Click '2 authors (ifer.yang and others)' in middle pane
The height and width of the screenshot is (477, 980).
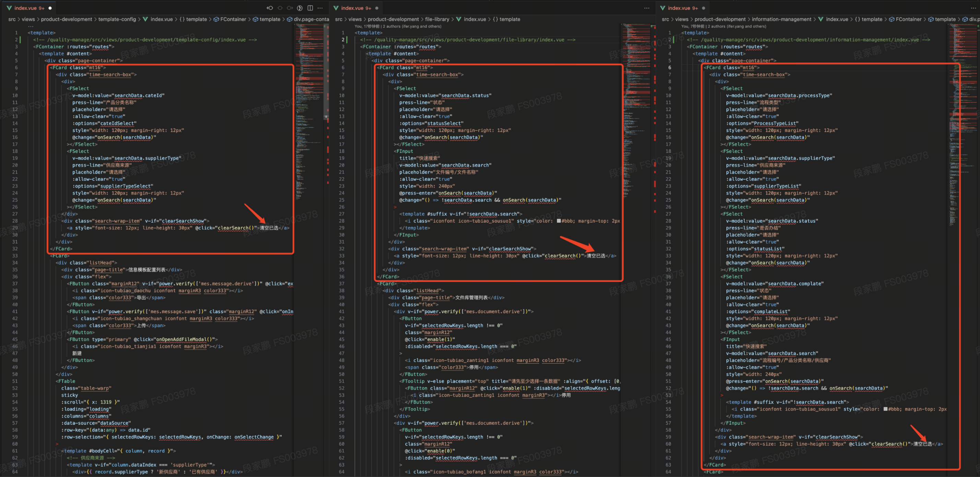412,26
